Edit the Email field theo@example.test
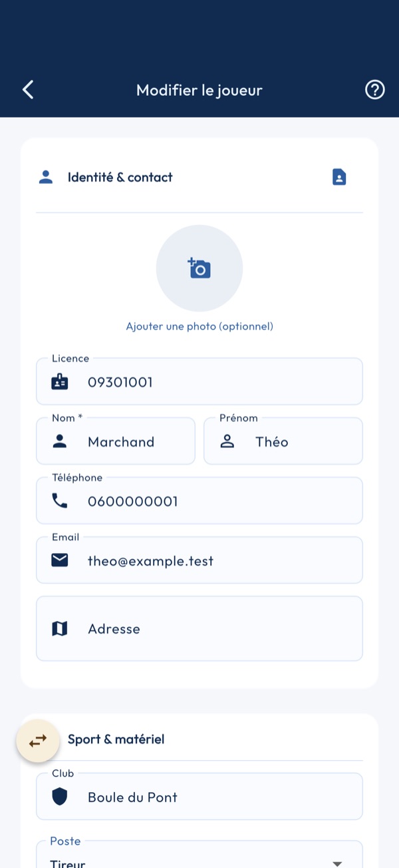This screenshot has width=399, height=868. tap(199, 560)
